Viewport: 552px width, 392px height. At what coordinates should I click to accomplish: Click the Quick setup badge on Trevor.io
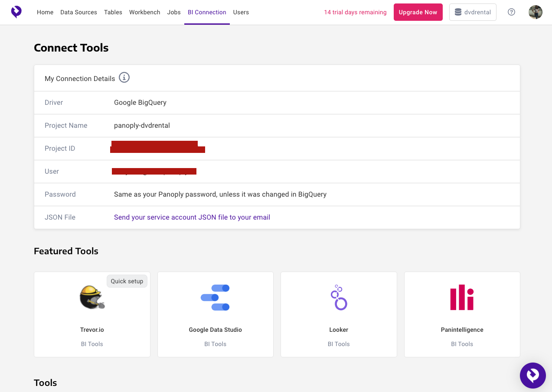[x=127, y=281]
